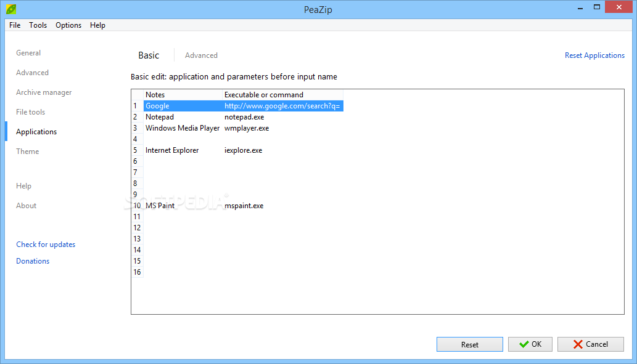Open the File menu
This screenshot has height=364, width=637.
pyautogui.click(x=15, y=25)
